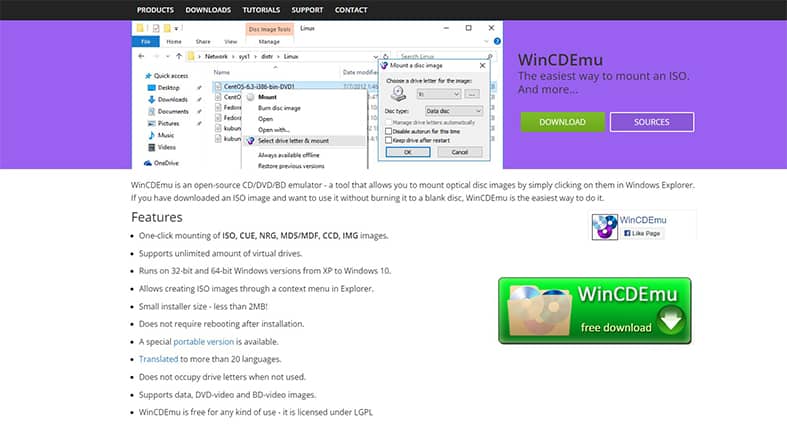This screenshot has width=787, height=425.
Task: Click 'sys1' in the address breadcrumb
Action: click(x=244, y=56)
